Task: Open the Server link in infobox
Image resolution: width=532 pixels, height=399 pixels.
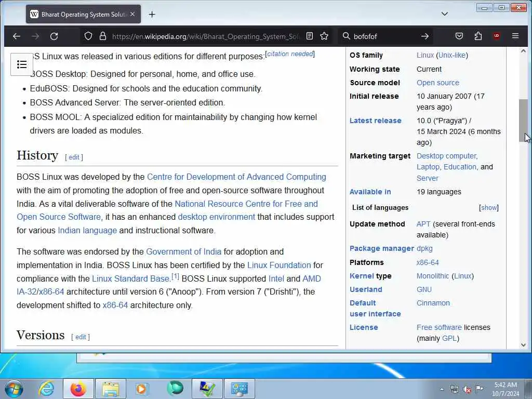Action: [427, 178]
